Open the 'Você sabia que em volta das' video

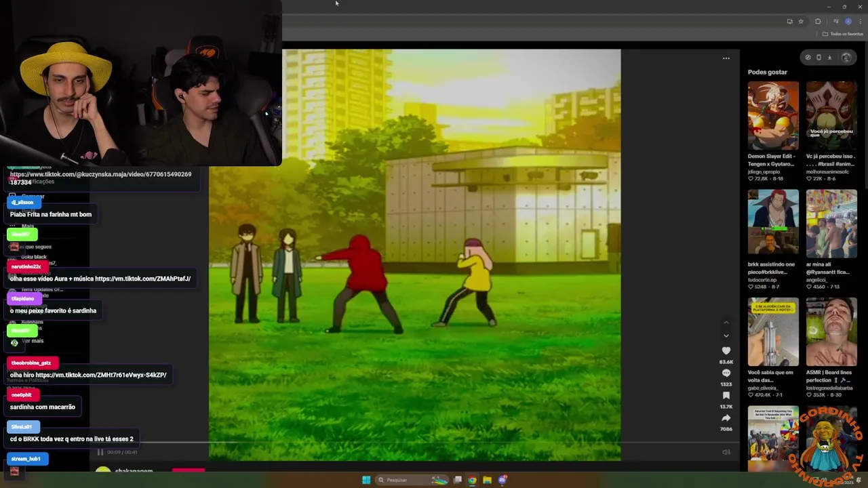point(773,331)
